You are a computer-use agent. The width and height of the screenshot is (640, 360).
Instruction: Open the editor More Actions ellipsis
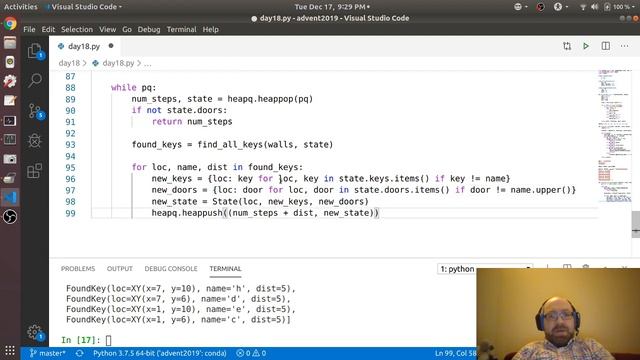(x=624, y=46)
